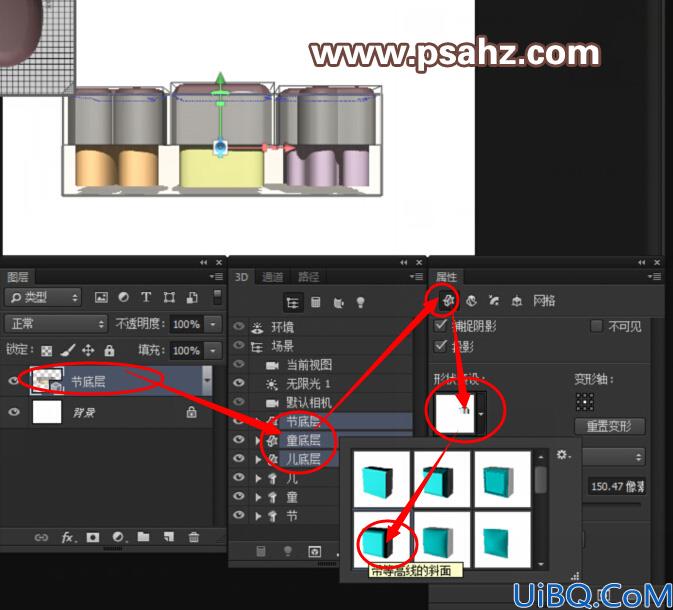This screenshot has width=673, height=610.
Task: Filter 3D panel by meshes
Action: [x=316, y=303]
